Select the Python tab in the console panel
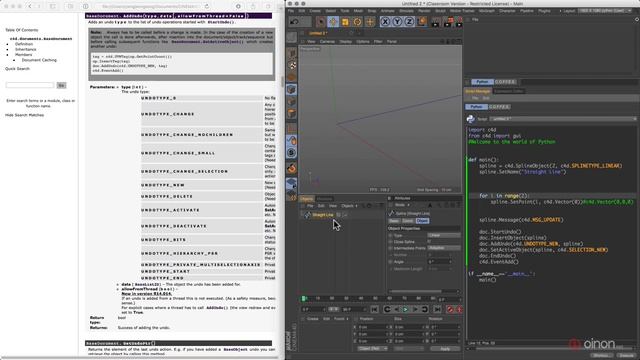 [x=482, y=82]
